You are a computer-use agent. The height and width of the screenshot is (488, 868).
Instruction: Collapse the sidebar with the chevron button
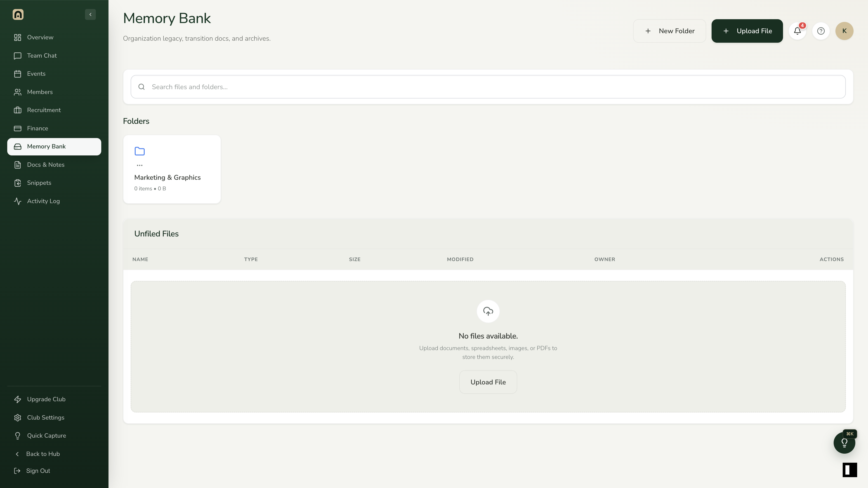tap(90, 14)
